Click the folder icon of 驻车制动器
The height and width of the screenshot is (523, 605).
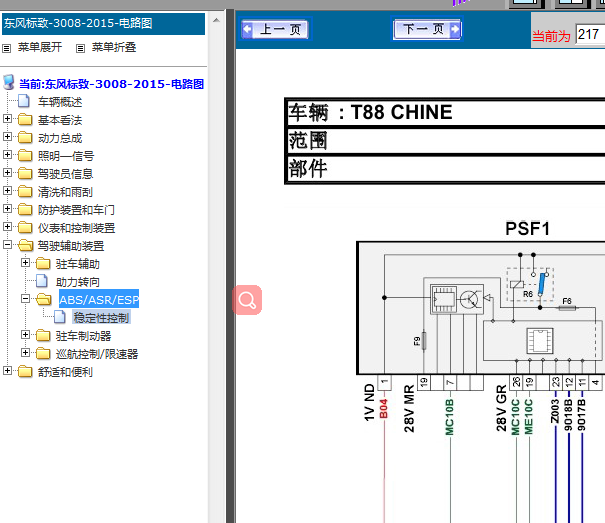[43, 335]
